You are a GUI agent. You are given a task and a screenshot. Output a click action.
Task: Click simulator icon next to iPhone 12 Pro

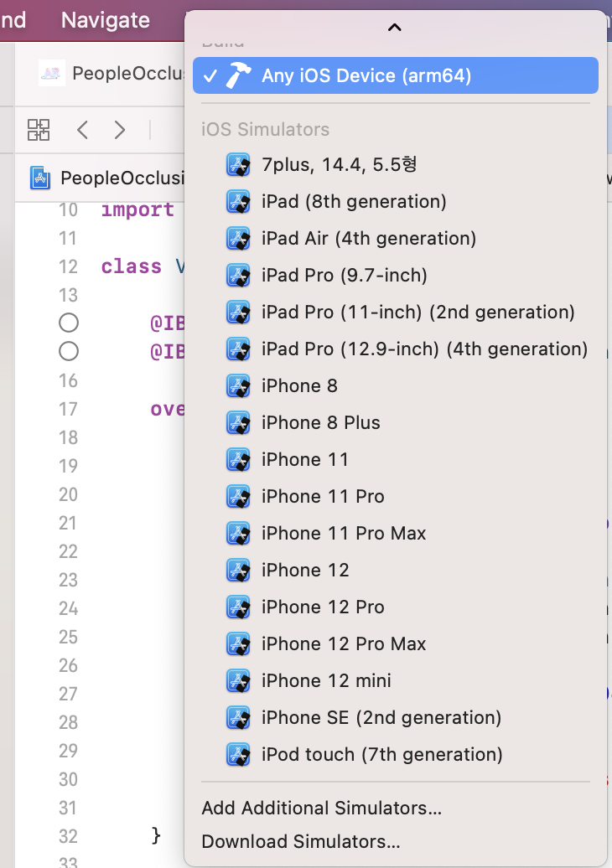238,607
